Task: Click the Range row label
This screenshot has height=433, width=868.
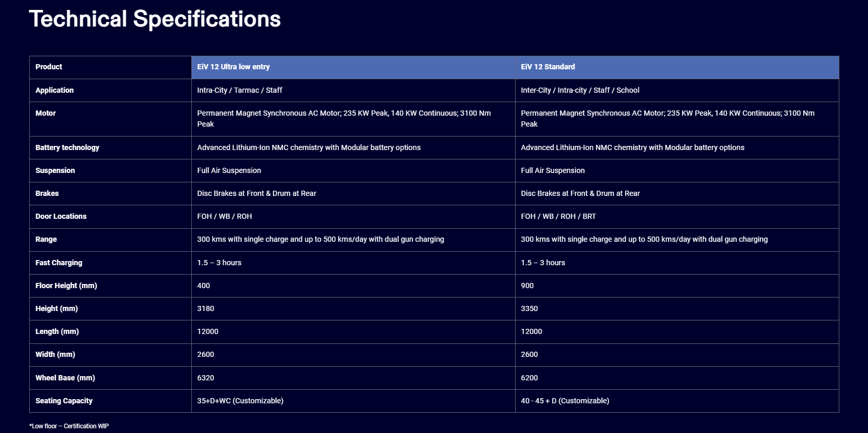Action: point(46,239)
